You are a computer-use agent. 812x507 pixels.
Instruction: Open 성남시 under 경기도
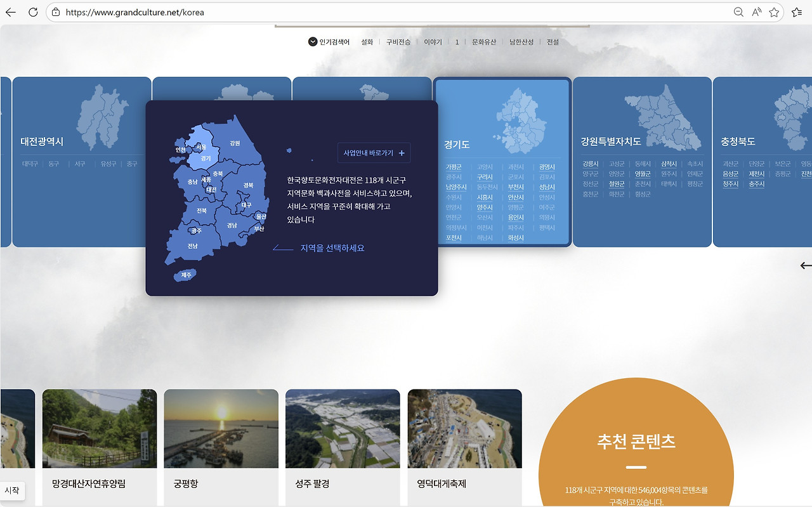[547, 187]
